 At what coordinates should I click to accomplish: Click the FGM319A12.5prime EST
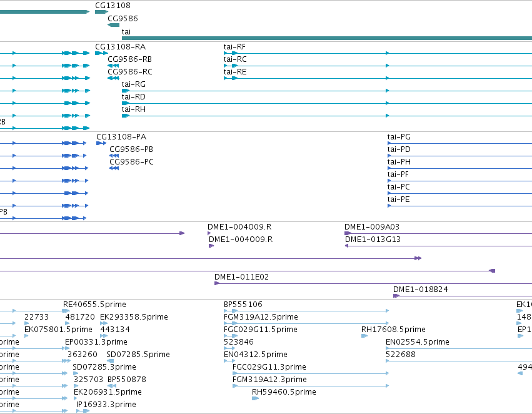pyautogui.click(x=261, y=317)
